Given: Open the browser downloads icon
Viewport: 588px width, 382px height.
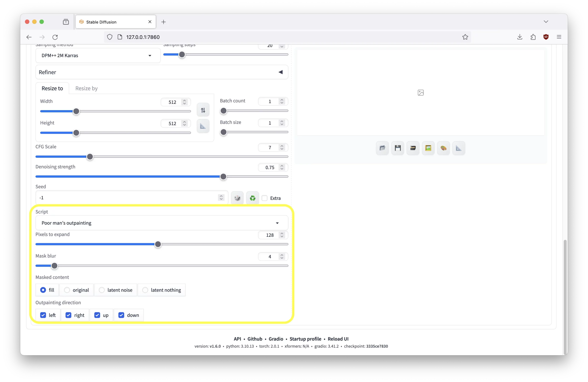Looking at the screenshot, I should coord(520,37).
